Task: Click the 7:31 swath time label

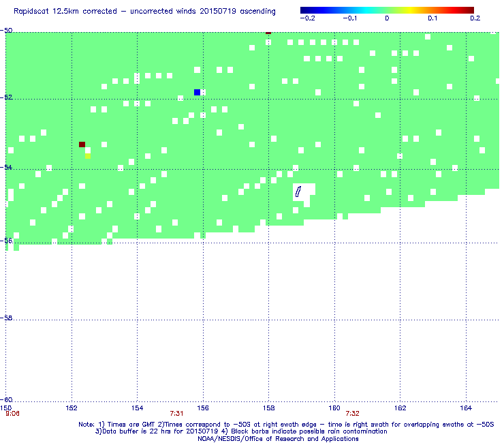Action: point(176,414)
